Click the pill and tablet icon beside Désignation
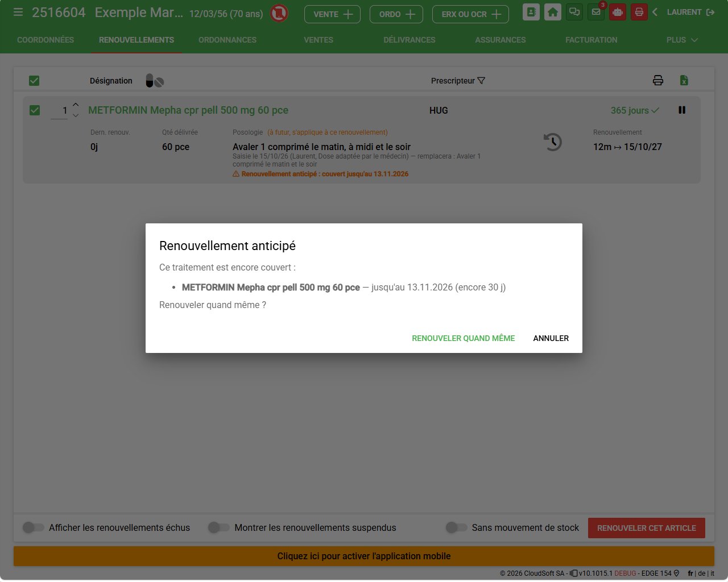Screen dimensions: 728x582 click(155, 81)
